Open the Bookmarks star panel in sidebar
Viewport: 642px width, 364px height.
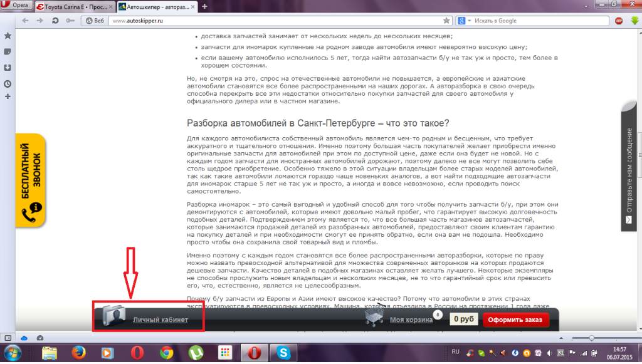7,36
